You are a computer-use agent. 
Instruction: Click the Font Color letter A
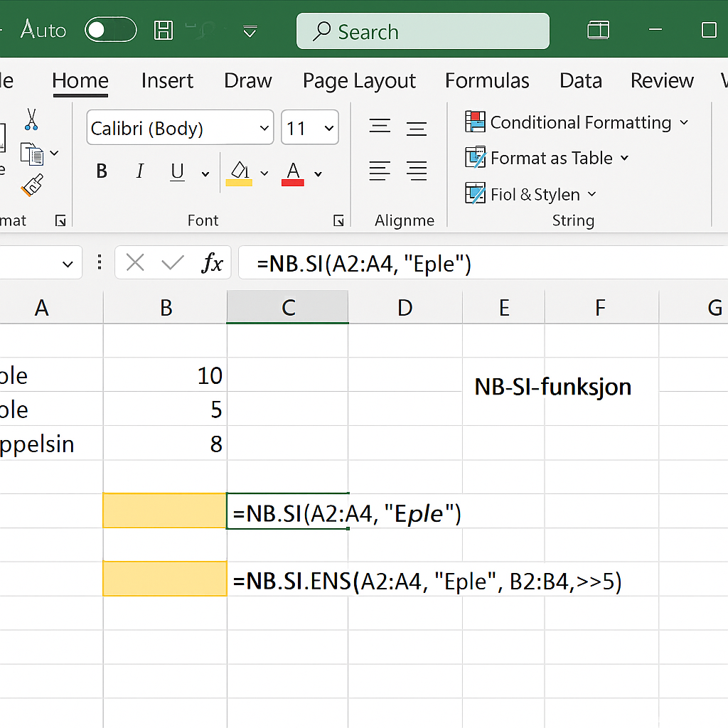click(x=293, y=170)
